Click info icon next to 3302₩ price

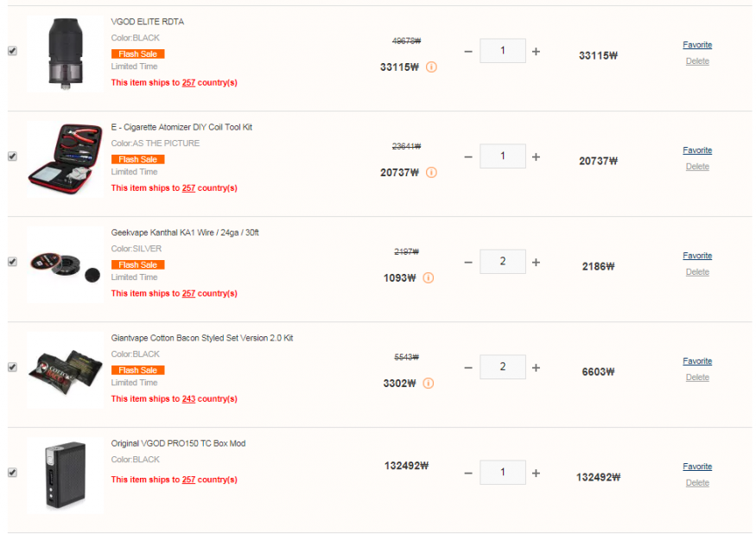[x=429, y=383]
